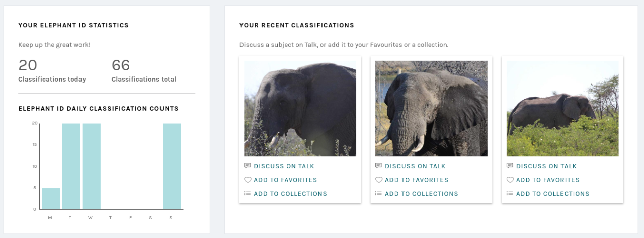Click the heart icon on second elephant card

click(378, 180)
